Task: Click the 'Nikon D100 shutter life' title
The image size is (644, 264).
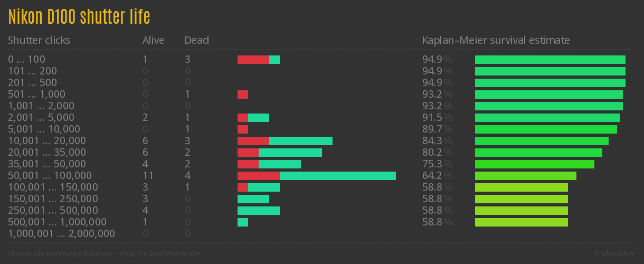Action: tap(79, 17)
